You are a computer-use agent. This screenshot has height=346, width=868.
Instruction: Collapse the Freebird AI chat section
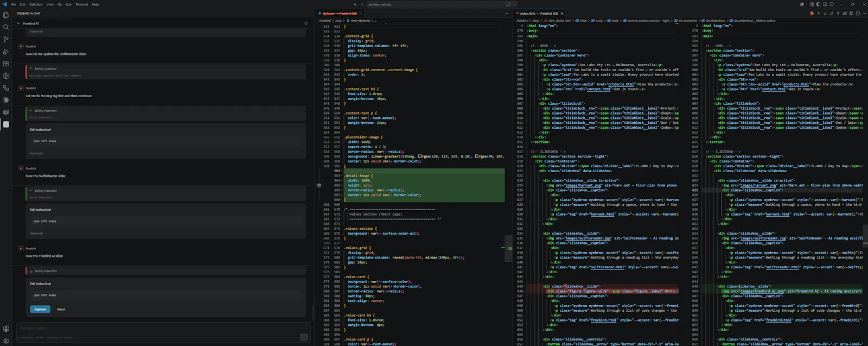tap(18, 23)
